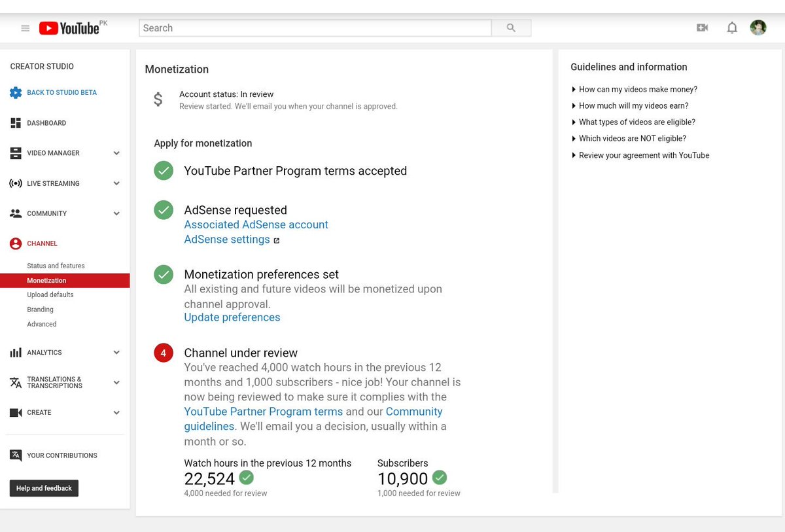
Task: Click the dollar sign account status icon
Action: (158, 99)
